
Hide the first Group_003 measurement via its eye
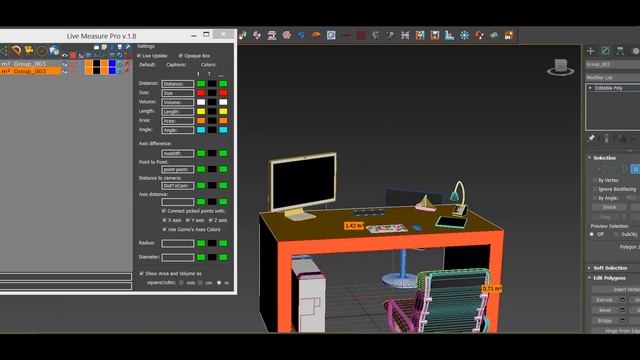point(65,64)
